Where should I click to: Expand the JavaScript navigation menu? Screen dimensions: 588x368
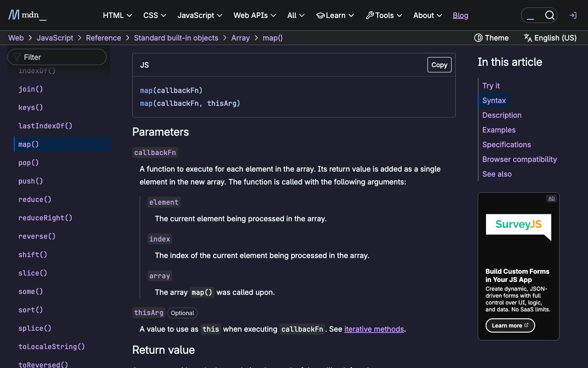point(200,15)
